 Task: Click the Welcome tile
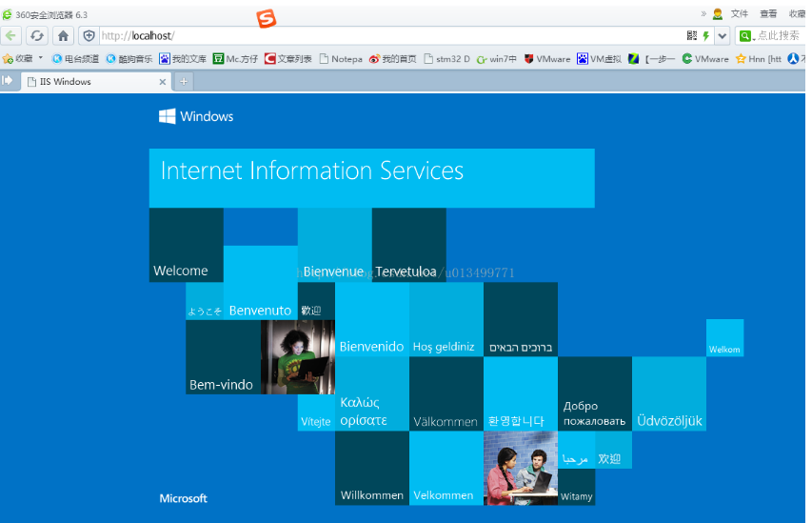tap(187, 245)
